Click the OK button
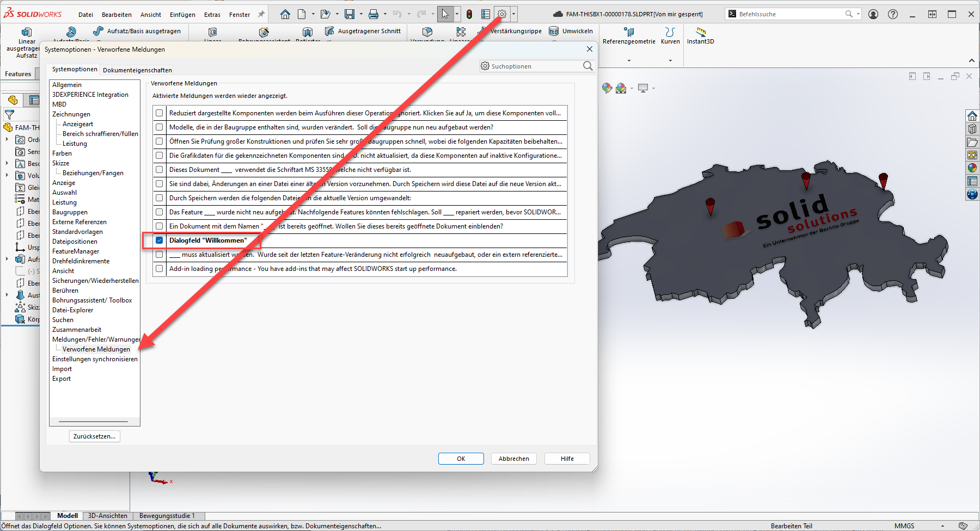 461,459
